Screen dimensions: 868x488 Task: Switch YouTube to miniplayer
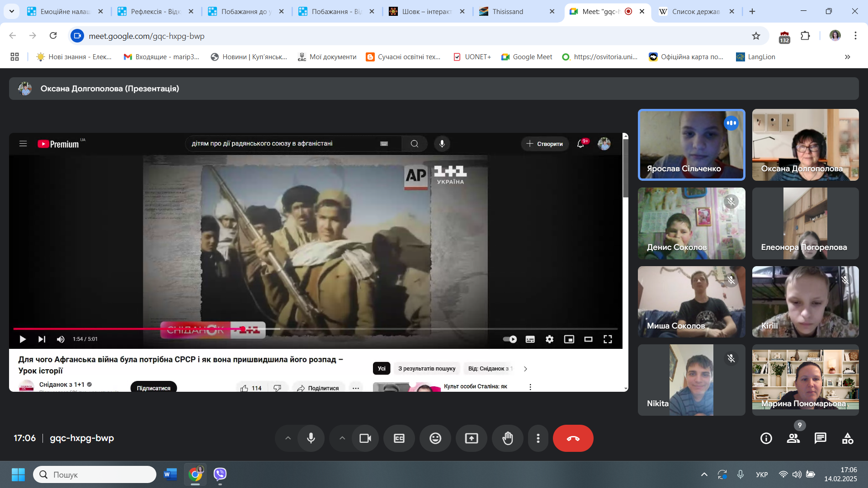point(569,339)
